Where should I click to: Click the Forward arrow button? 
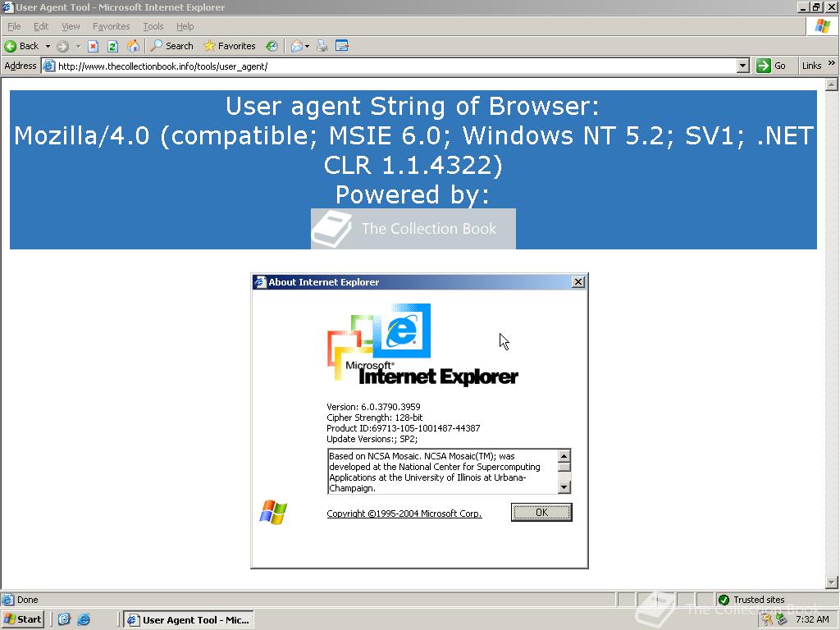62,46
